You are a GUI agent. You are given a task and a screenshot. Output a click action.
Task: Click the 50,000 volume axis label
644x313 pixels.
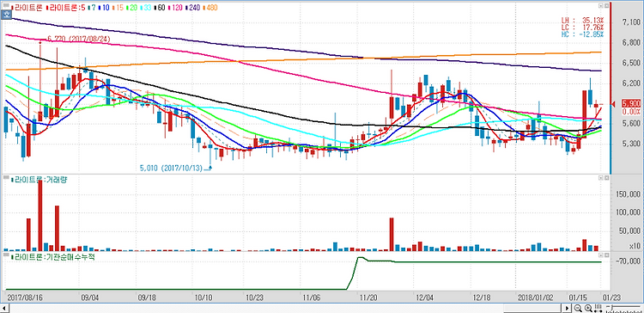point(630,230)
